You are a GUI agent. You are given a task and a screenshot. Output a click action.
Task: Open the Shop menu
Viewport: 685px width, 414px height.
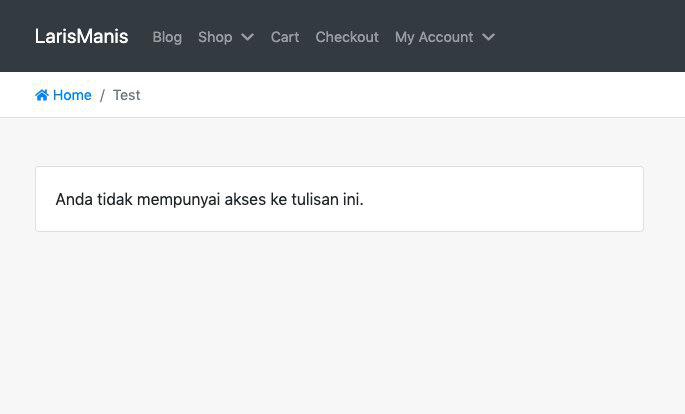click(x=215, y=37)
